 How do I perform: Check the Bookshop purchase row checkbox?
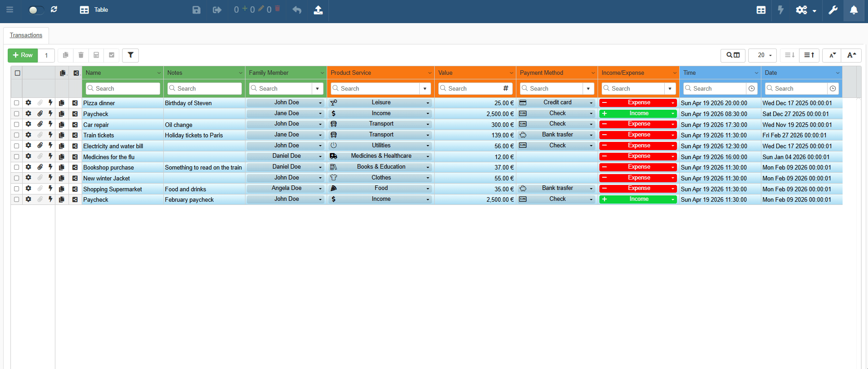coord(16,167)
